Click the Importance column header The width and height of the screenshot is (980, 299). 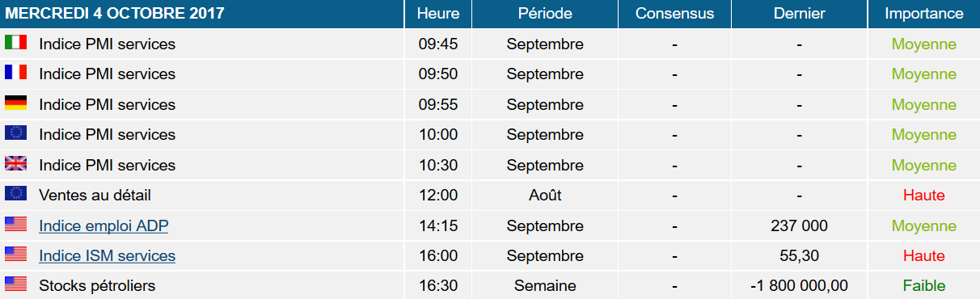tap(924, 14)
